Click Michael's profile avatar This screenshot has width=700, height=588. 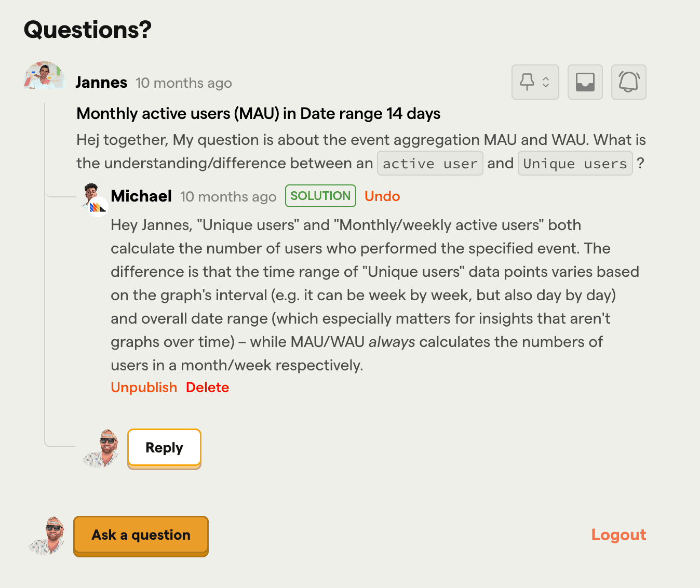click(x=95, y=199)
